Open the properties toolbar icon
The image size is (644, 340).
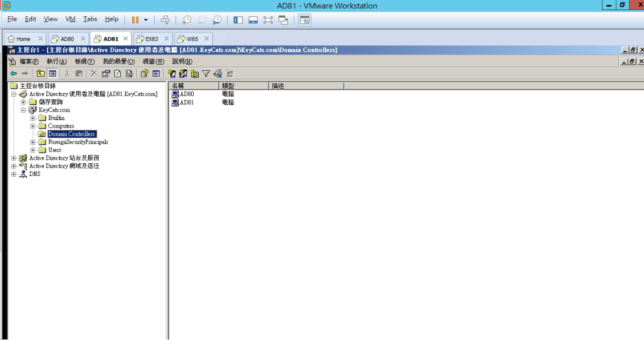[x=106, y=74]
